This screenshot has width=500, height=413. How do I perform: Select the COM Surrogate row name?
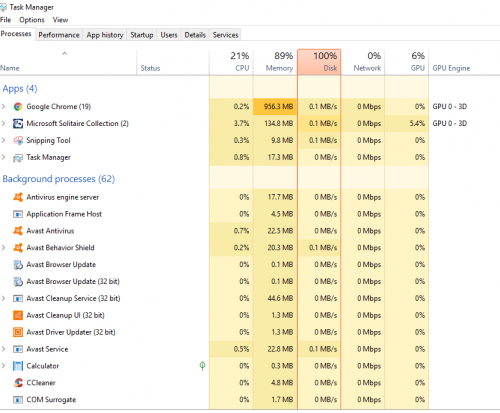pyautogui.click(x=51, y=400)
